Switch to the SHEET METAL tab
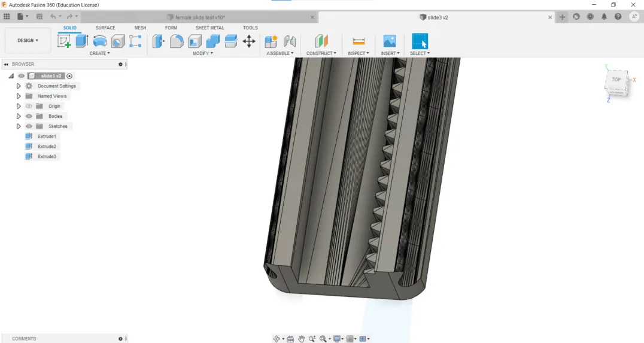The height and width of the screenshot is (343, 644). pyautogui.click(x=210, y=28)
